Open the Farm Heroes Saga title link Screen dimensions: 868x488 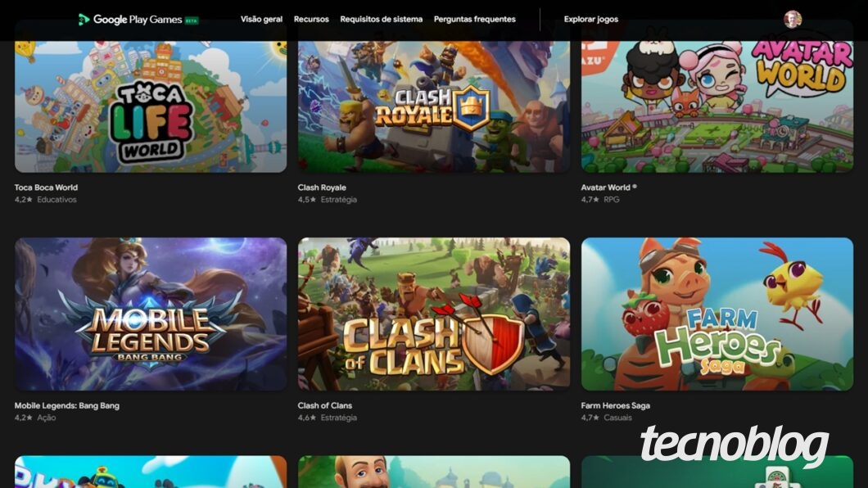click(x=615, y=405)
